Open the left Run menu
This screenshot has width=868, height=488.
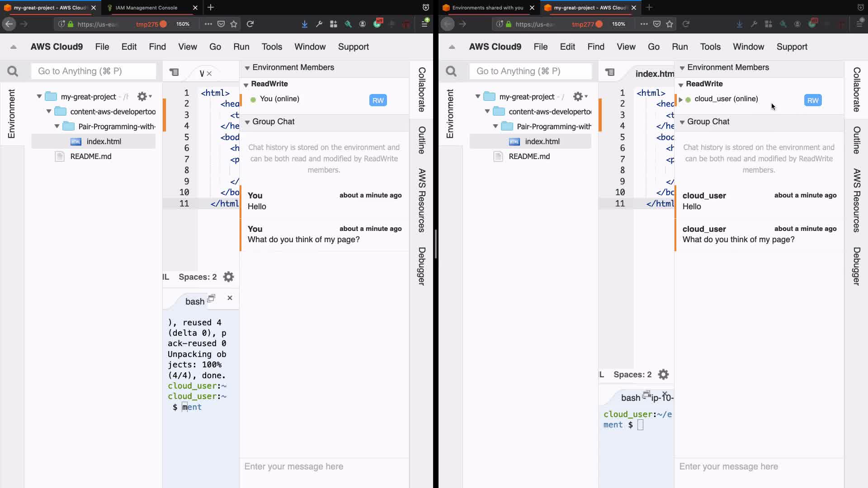coord(241,47)
